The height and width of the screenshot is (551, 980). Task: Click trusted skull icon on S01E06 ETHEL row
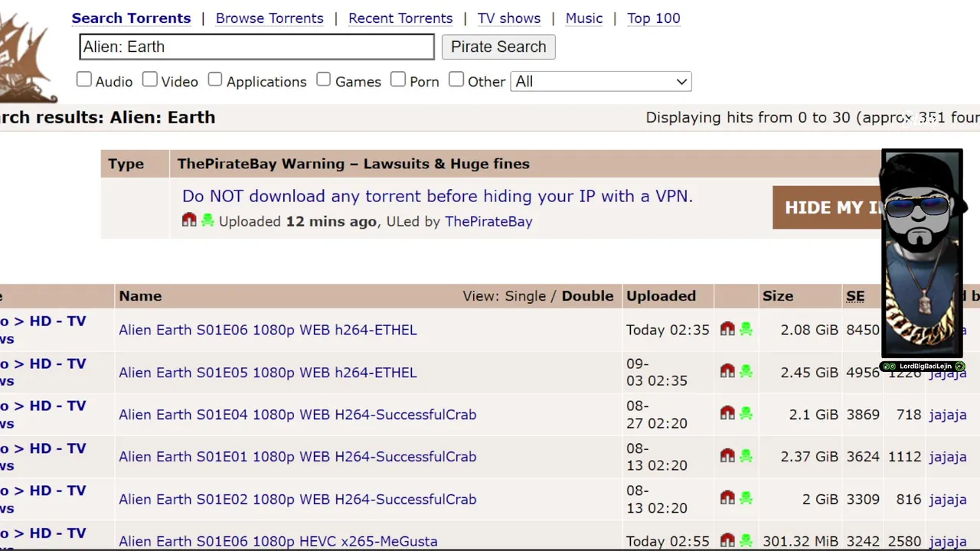point(746,329)
